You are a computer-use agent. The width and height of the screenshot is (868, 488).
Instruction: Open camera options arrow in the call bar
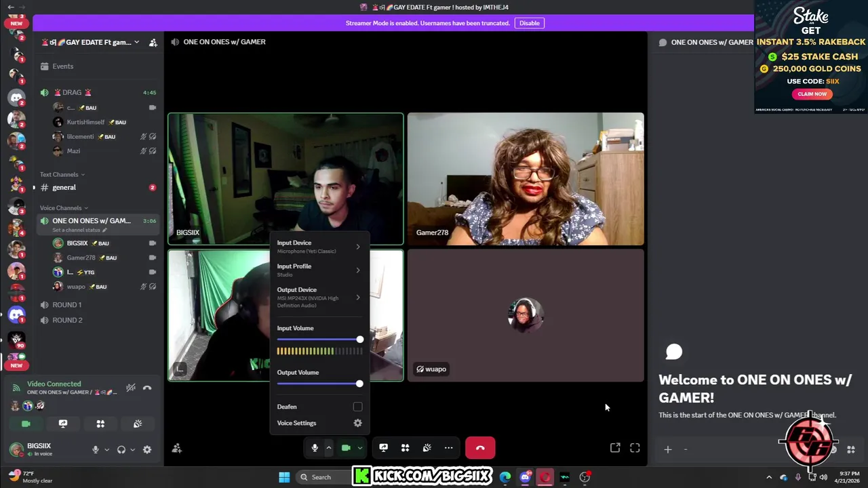click(359, 448)
